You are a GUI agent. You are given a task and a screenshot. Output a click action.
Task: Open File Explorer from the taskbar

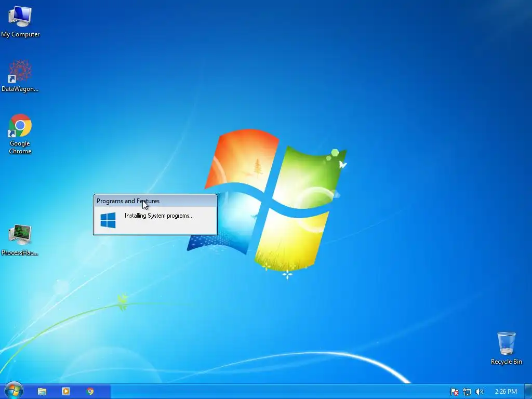click(42, 392)
